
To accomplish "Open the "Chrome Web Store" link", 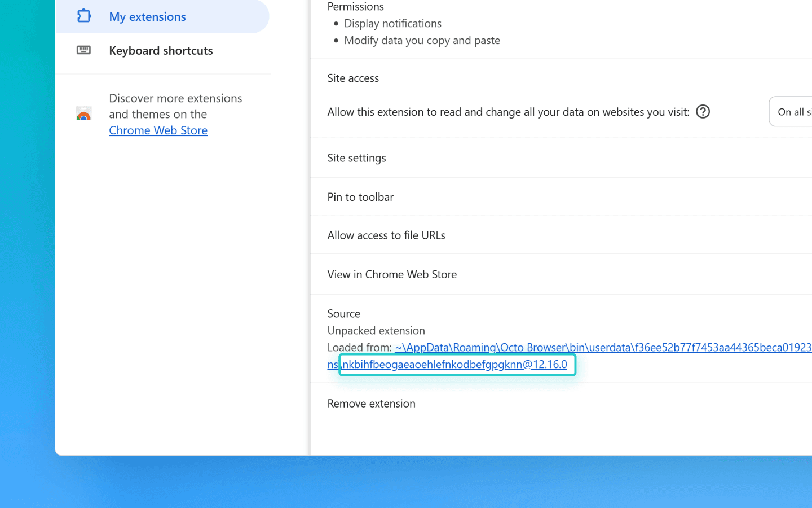I will (x=158, y=130).
